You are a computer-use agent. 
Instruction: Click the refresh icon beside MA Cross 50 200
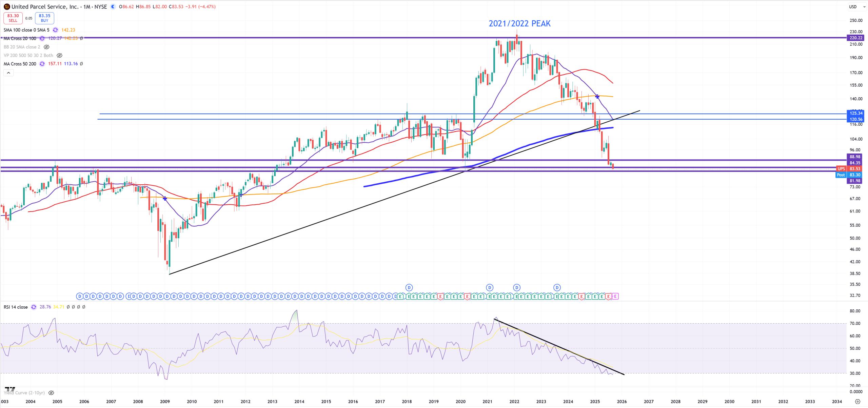(42, 64)
